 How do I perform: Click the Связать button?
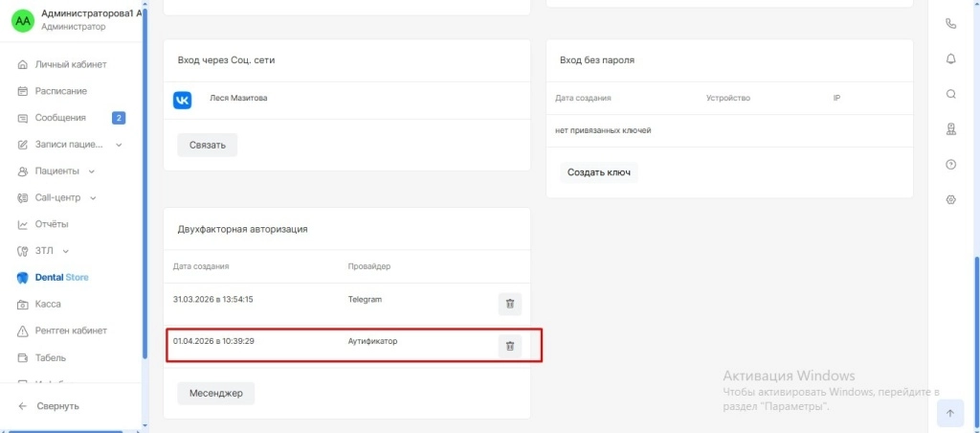pyautogui.click(x=207, y=145)
